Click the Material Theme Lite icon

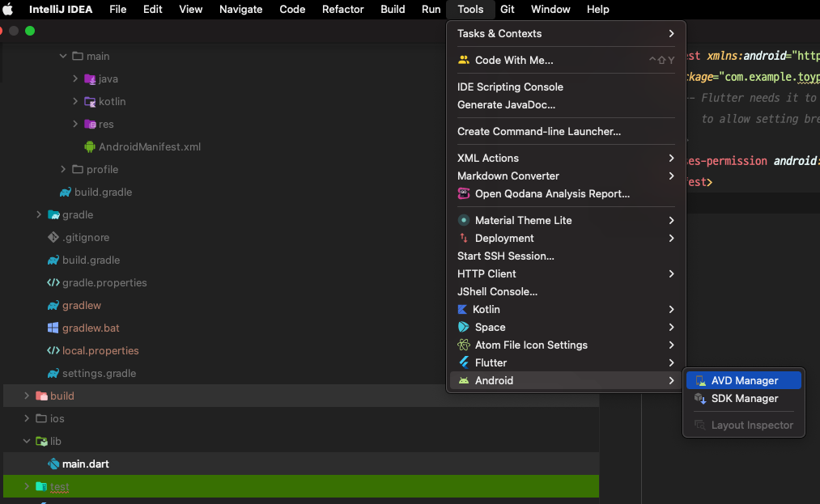click(x=463, y=220)
